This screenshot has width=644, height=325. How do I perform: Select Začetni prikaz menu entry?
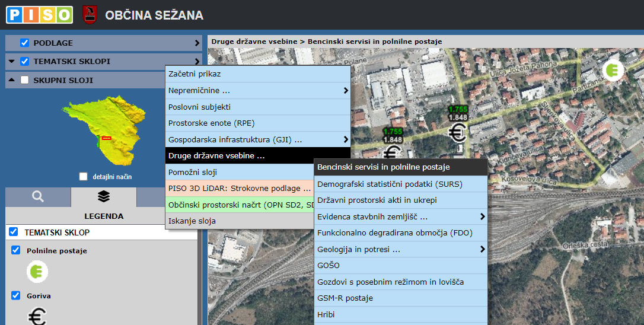(257, 74)
